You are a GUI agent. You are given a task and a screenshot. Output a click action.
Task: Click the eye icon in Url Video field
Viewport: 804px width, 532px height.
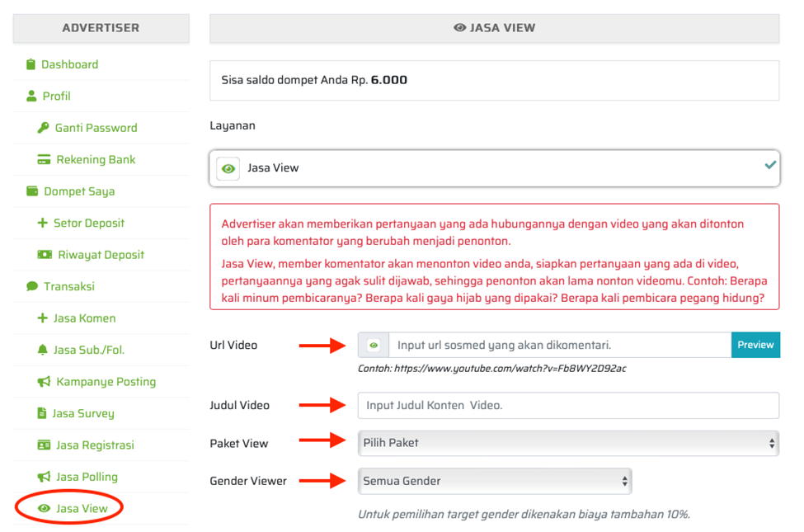coord(374,345)
